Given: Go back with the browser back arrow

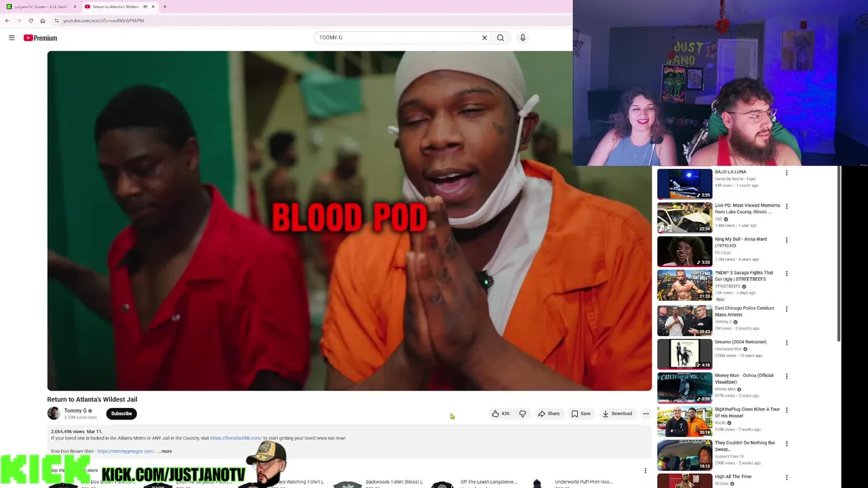Looking at the screenshot, I should (x=7, y=20).
